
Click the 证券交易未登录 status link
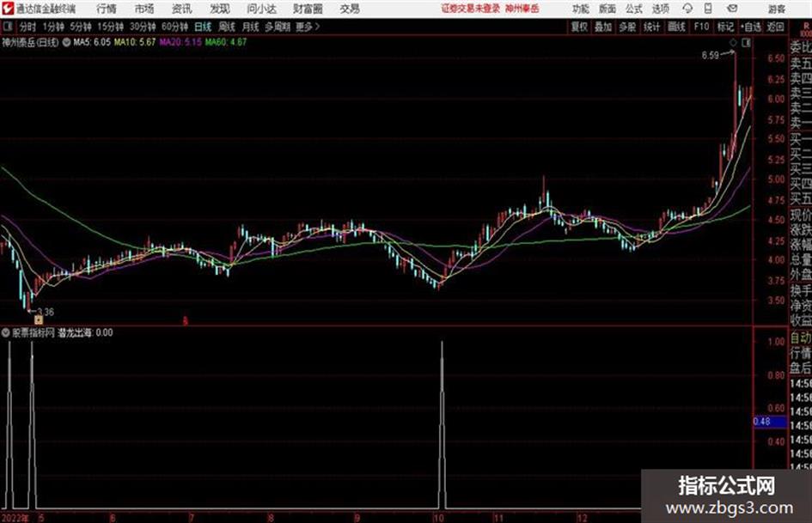[470, 9]
